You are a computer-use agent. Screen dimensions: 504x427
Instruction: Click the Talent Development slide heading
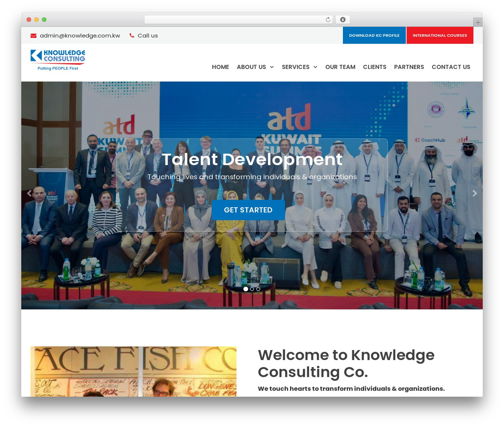(x=252, y=159)
